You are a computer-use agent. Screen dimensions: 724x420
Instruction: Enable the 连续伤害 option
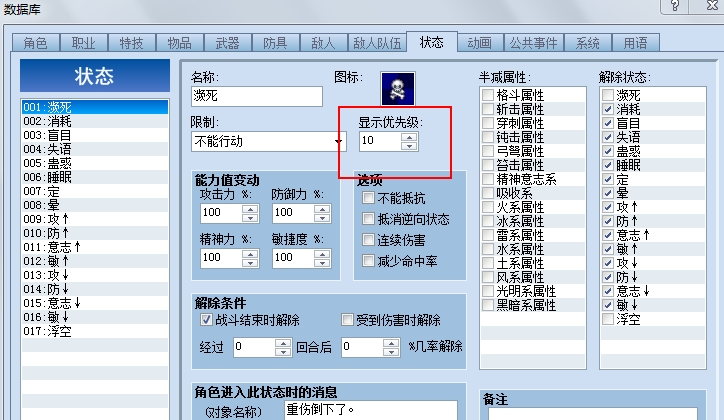tap(368, 240)
